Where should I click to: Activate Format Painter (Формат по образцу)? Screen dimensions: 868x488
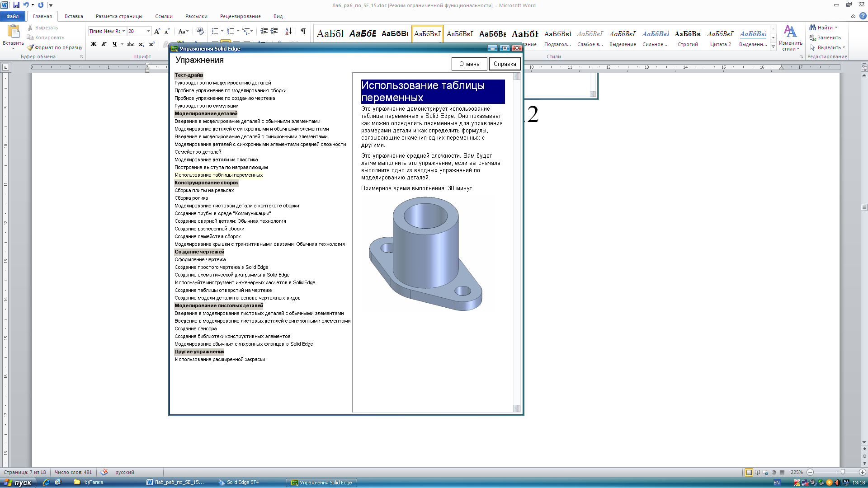click(x=55, y=47)
